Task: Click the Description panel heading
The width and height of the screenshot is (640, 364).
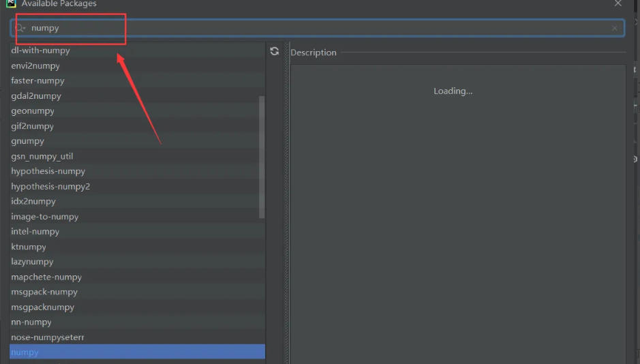Action: [314, 52]
